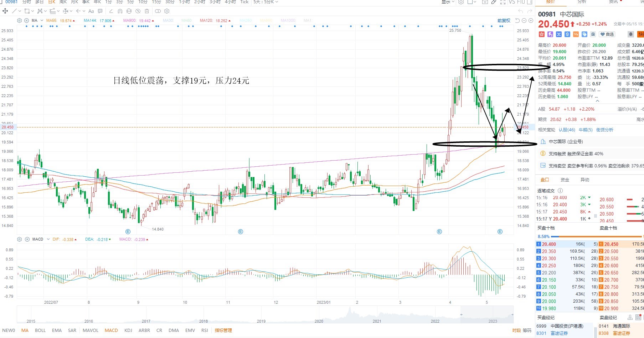Switch to the 异动 tab
This screenshot has height=338, width=644.
click(585, 180)
